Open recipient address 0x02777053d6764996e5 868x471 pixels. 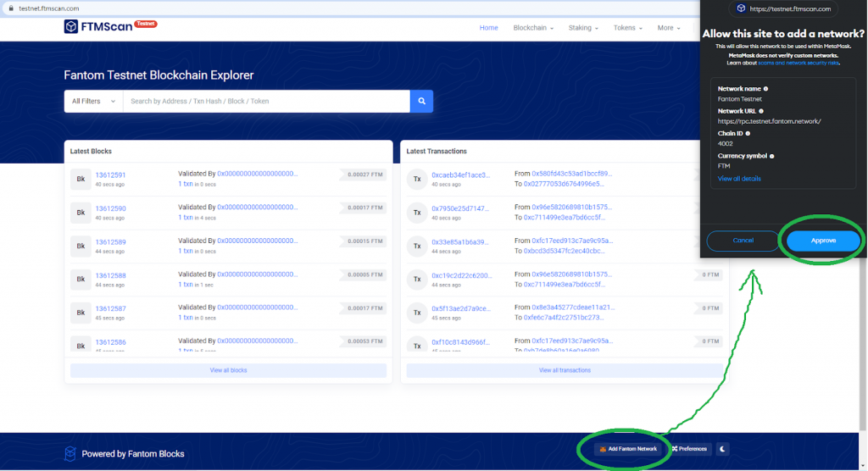click(x=564, y=184)
